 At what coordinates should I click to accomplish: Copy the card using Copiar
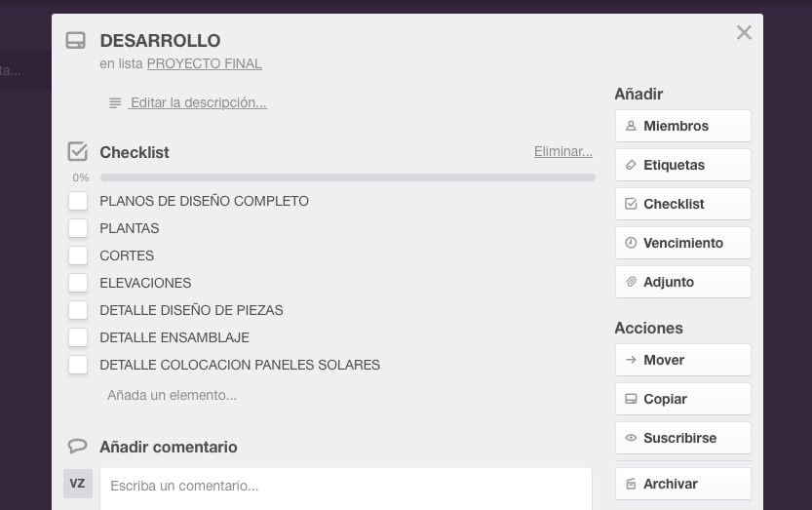coord(682,399)
